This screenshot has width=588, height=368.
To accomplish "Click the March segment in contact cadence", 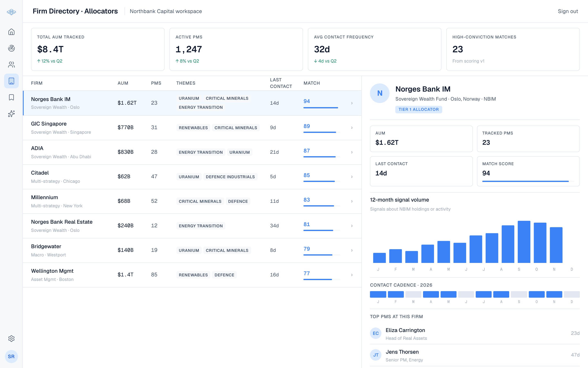I will (413, 294).
